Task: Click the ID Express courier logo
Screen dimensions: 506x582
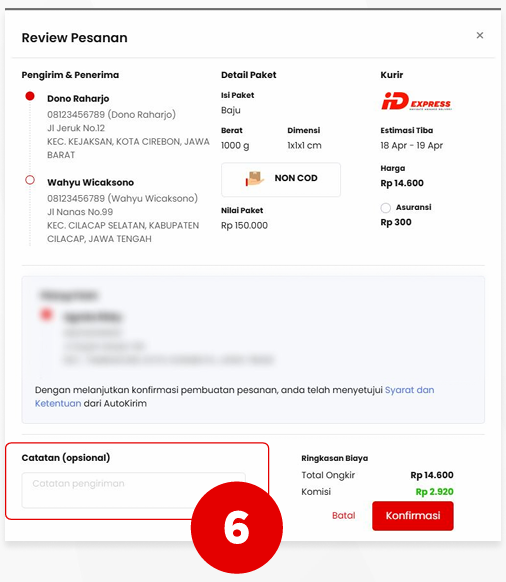Action: (416, 101)
